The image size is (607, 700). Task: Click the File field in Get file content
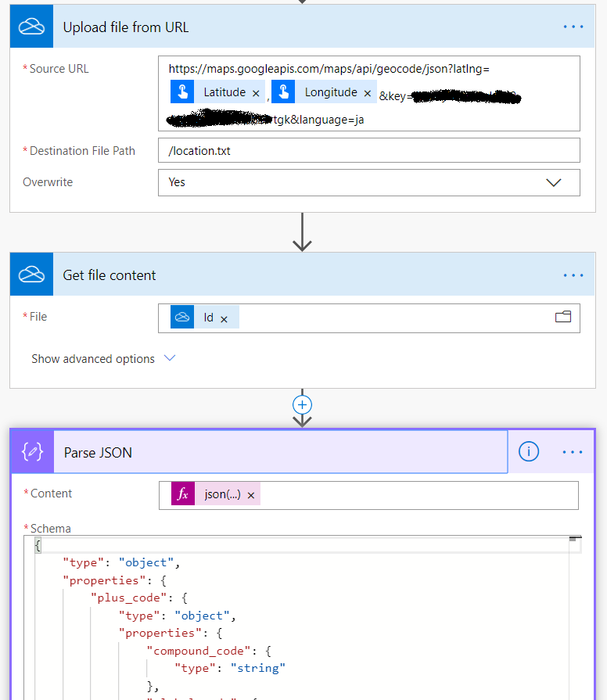click(369, 318)
